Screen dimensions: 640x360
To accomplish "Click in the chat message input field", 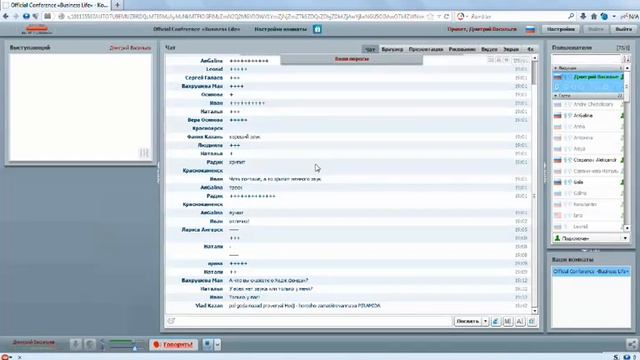I will click(x=309, y=322).
